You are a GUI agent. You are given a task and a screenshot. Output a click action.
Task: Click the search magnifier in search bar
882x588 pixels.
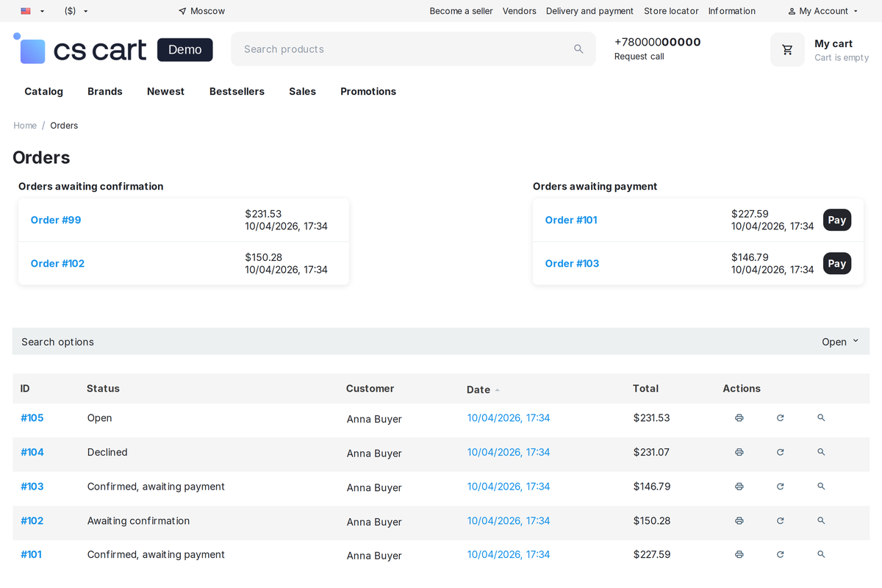(x=578, y=49)
